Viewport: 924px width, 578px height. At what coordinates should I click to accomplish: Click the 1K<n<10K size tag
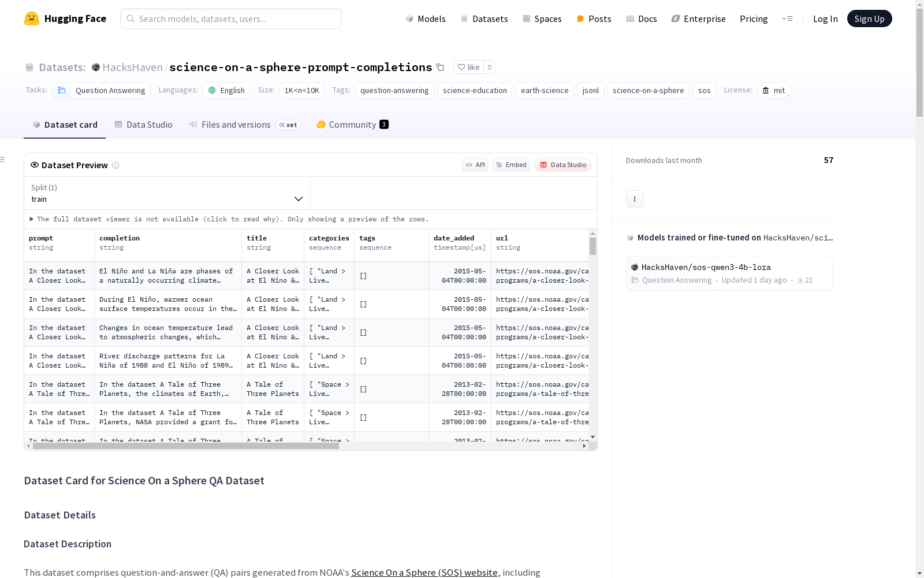[x=302, y=90]
